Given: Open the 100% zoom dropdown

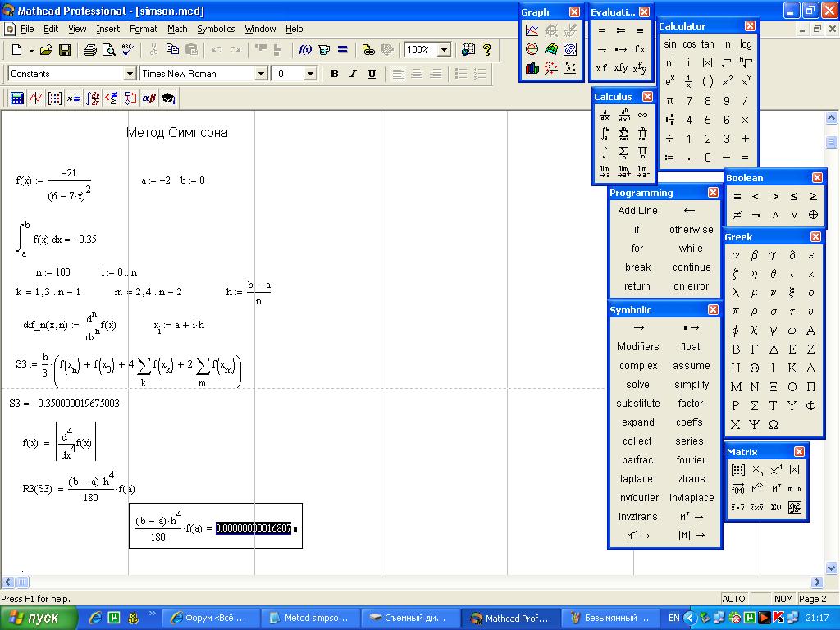Looking at the screenshot, I should [x=444, y=50].
